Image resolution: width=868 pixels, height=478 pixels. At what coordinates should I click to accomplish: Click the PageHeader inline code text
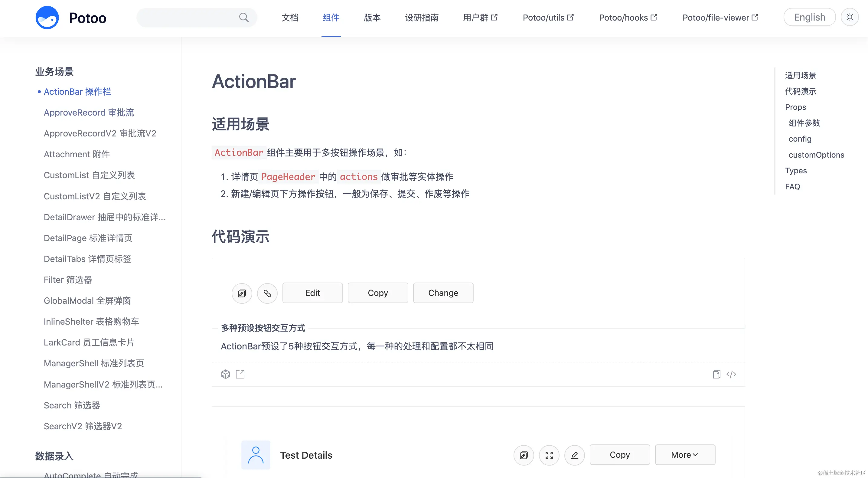click(288, 177)
